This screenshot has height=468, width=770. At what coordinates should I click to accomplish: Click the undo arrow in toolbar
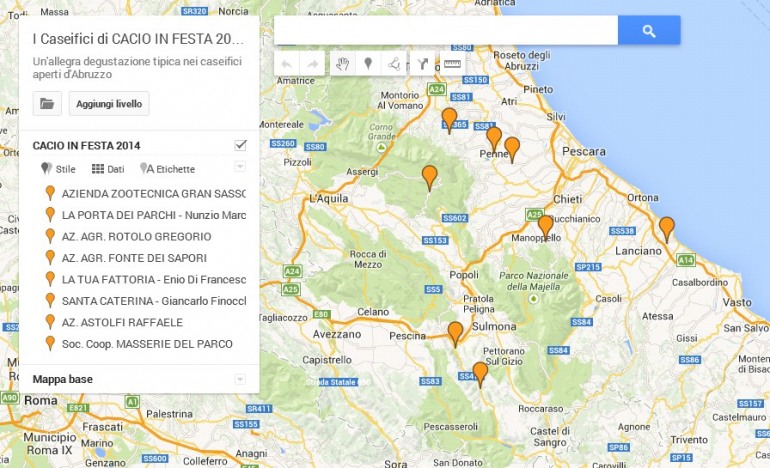click(287, 64)
